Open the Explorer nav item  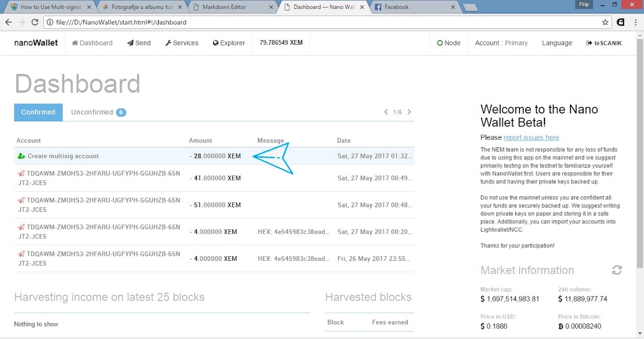pyautogui.click(x=229, y=43)
